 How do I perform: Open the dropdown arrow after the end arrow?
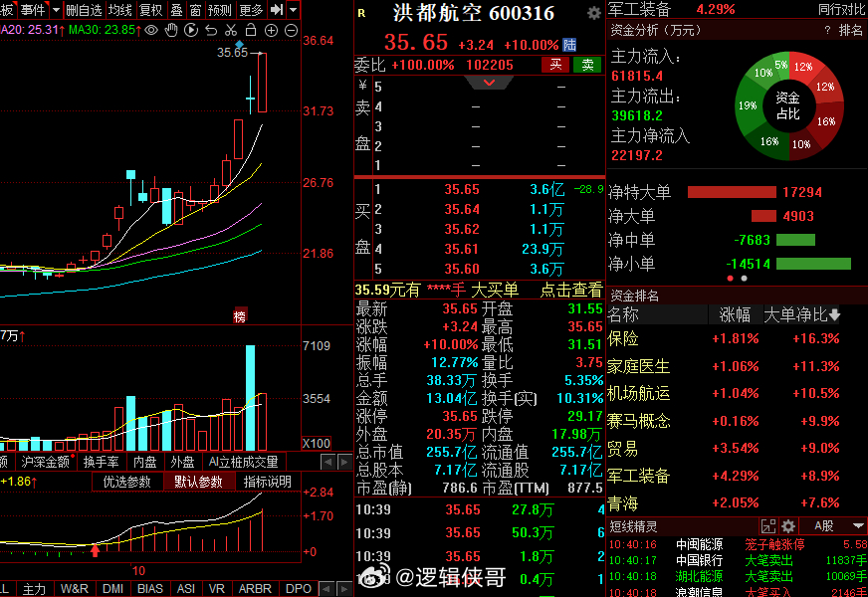[294, 9]
